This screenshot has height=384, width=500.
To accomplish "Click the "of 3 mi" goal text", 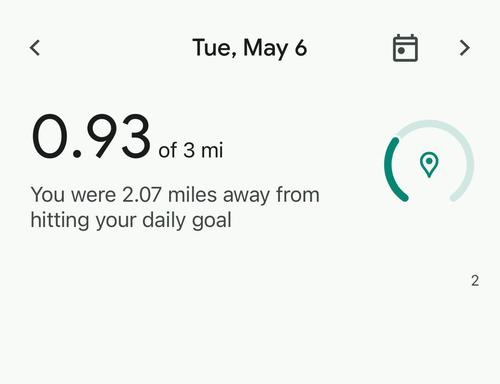I will [191, 150].
